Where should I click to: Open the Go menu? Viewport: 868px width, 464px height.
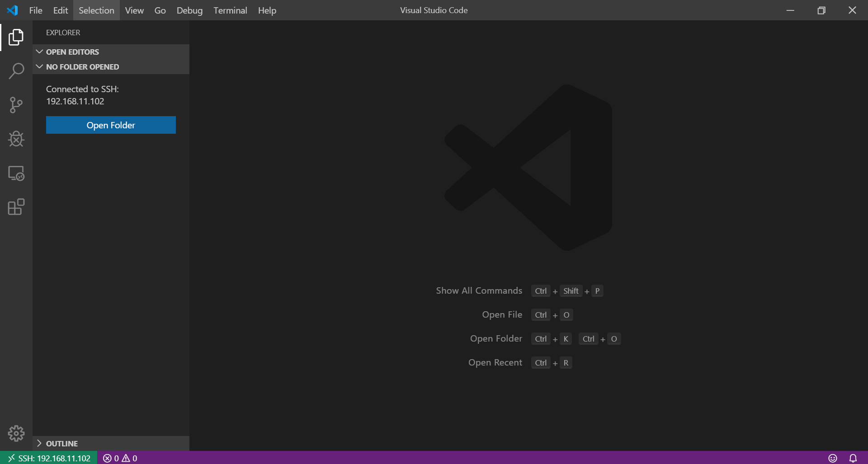pos(160,10)
